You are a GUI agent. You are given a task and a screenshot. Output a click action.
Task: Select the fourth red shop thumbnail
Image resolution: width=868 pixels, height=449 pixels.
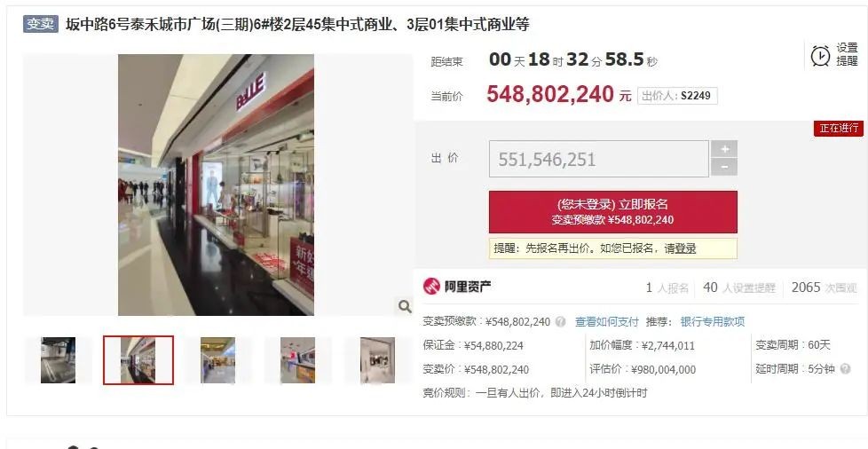298,360
